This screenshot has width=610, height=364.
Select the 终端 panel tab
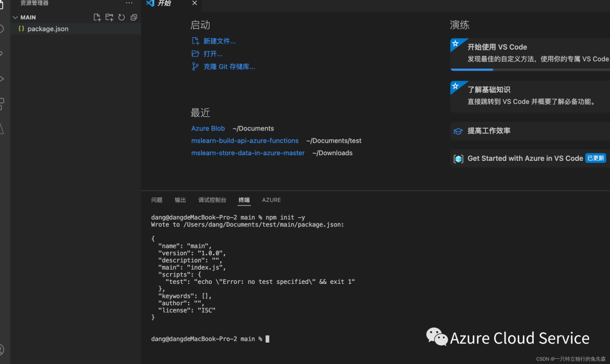click(244, 200)
